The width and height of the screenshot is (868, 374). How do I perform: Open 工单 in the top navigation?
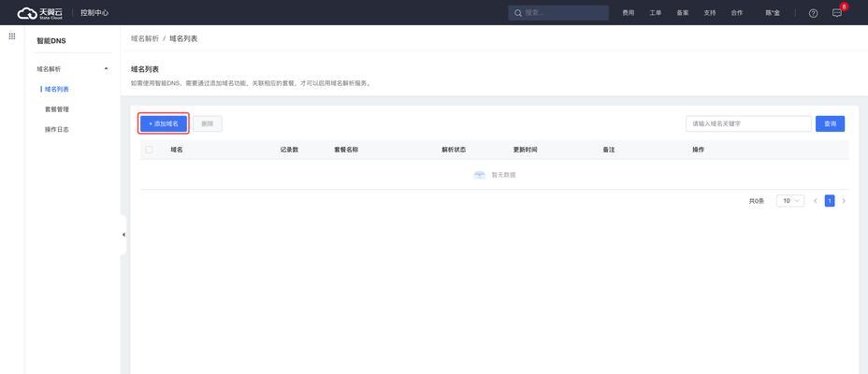pyautogui.click(x=656, y=13)
